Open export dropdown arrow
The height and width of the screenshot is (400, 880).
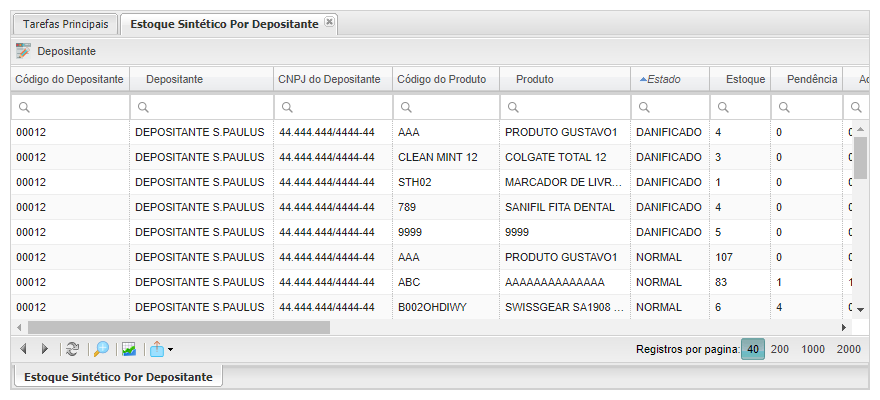pos(171,350)
